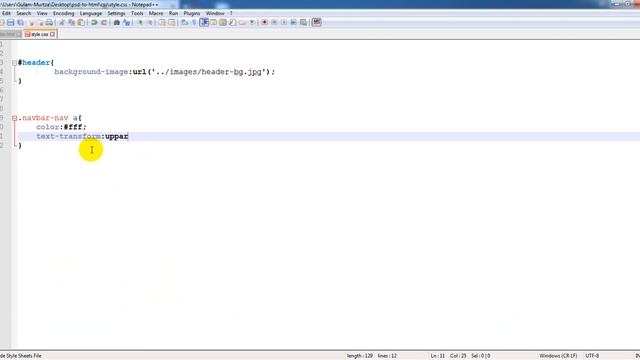The width and height of the screenshot is (640, 360).
Task: Open the Edit menu
Action: tap(6, 13)
